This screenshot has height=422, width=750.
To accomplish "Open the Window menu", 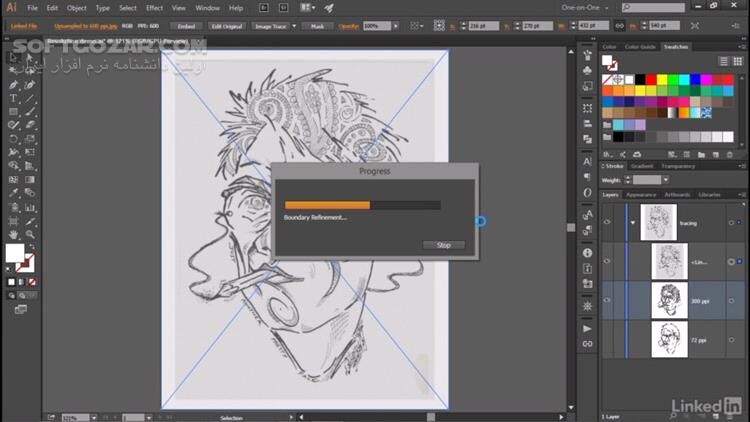I will [208, 8].
